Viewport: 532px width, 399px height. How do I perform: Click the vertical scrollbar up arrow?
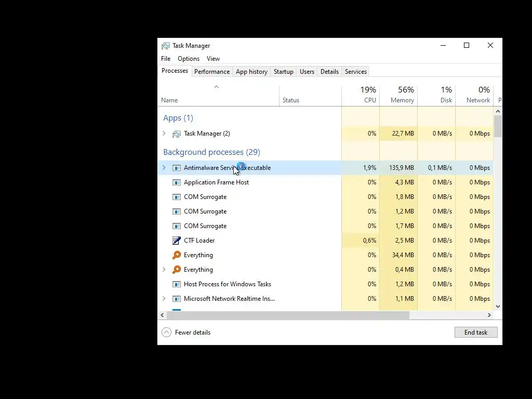[498, 111]
